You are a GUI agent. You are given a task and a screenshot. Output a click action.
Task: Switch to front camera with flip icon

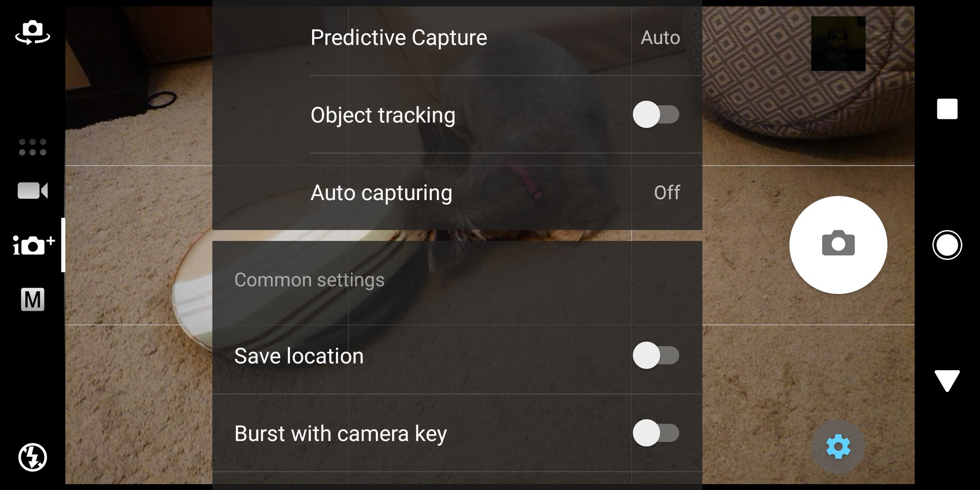33,32
